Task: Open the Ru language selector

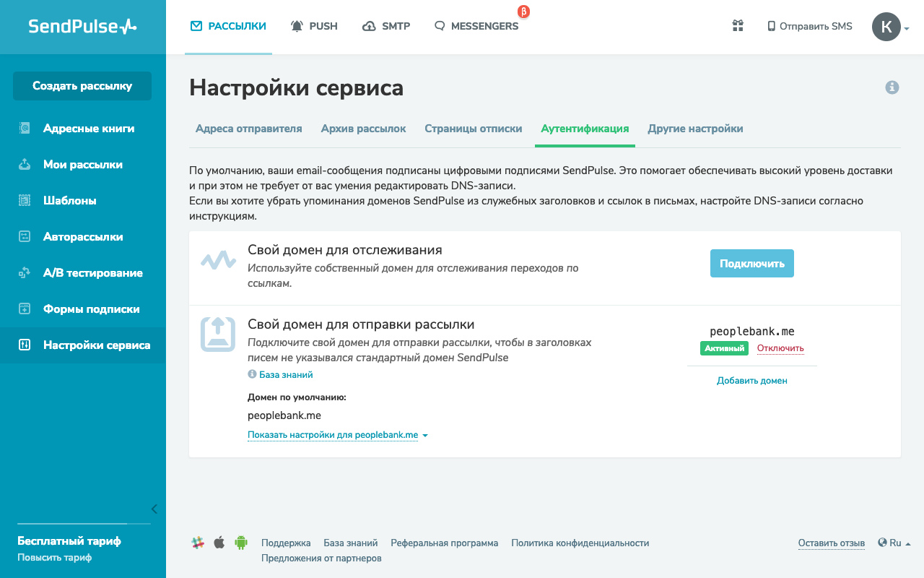Action: click(894, 543)
